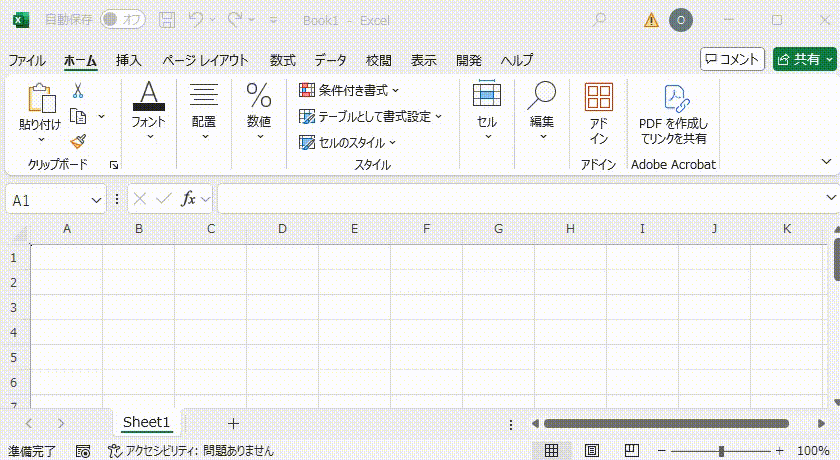The width and height of the screenshot is (840, 460).
Task: Toggle the AutoSave (自動保存) switch
Action: (x=122, y=19)
